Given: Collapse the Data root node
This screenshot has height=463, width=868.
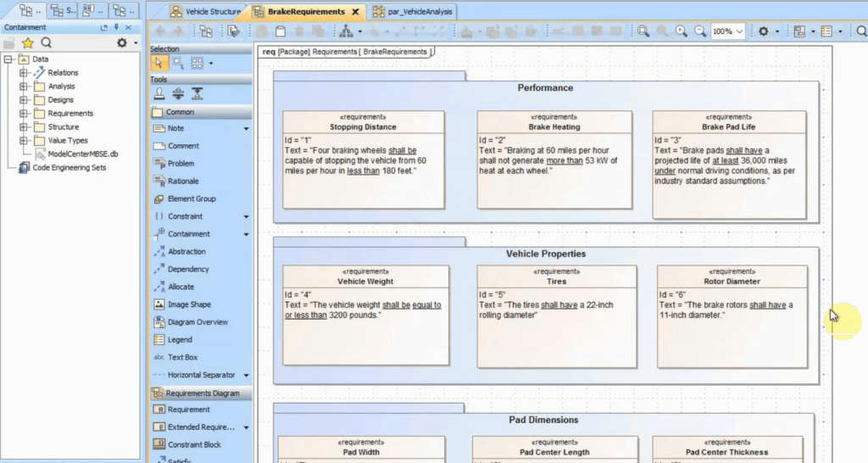Looking at the screenshot, I should [x=8, y=59].
